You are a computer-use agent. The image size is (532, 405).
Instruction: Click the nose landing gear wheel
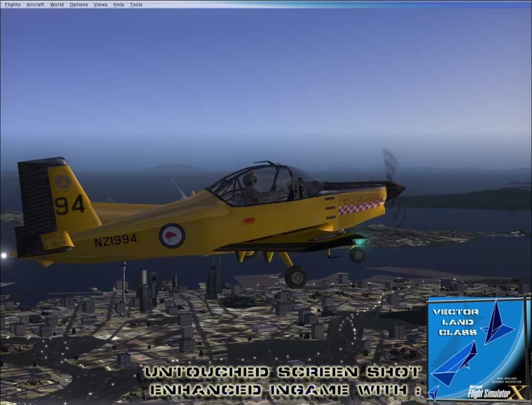tap(357, 254)
